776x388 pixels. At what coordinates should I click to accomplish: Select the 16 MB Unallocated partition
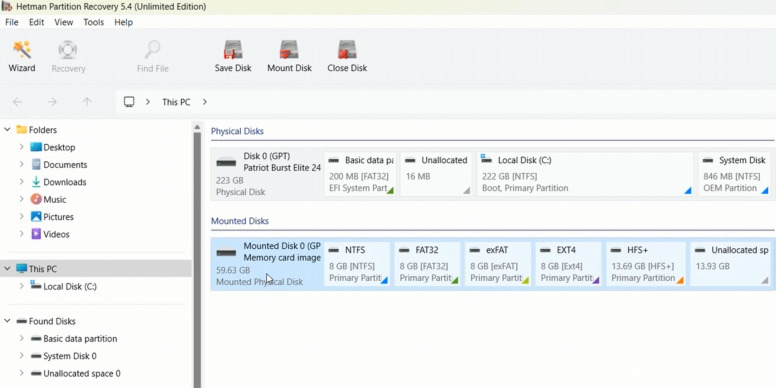click(436, 174)
